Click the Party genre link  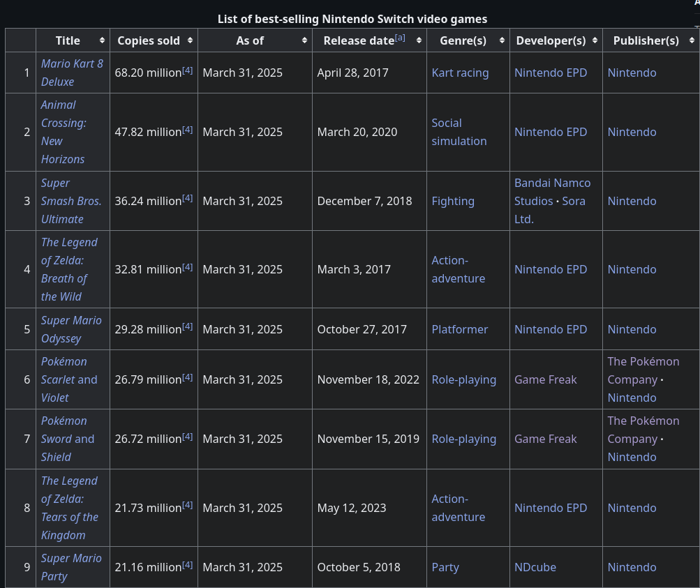[445, 567]
